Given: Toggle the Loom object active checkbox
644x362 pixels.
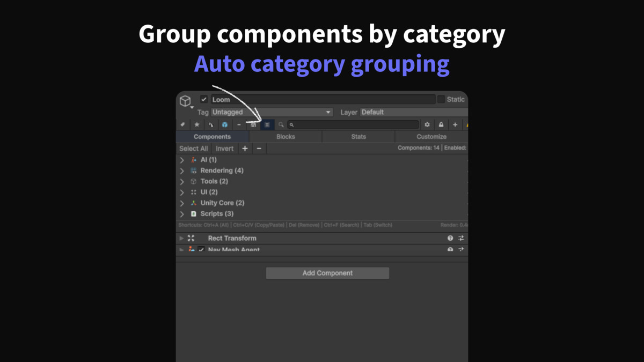Looking at the screenshot, I should [x=204, y=99].
